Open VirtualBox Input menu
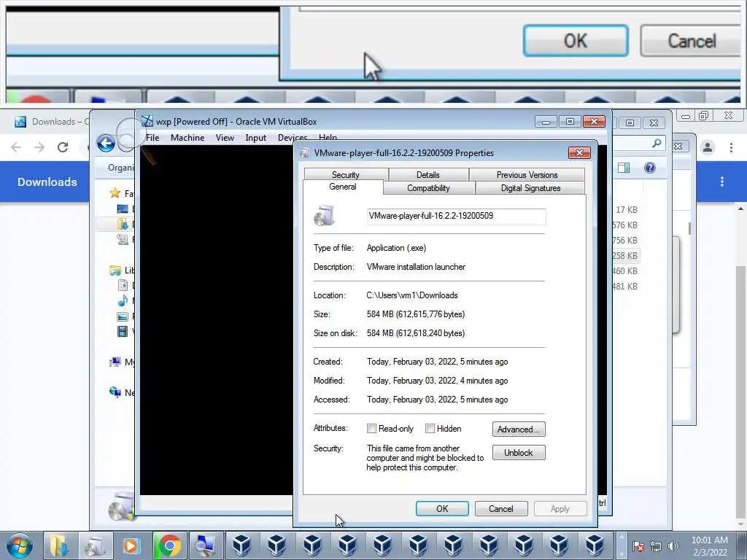This screenshot has width=747, height=560. [256, 138]
